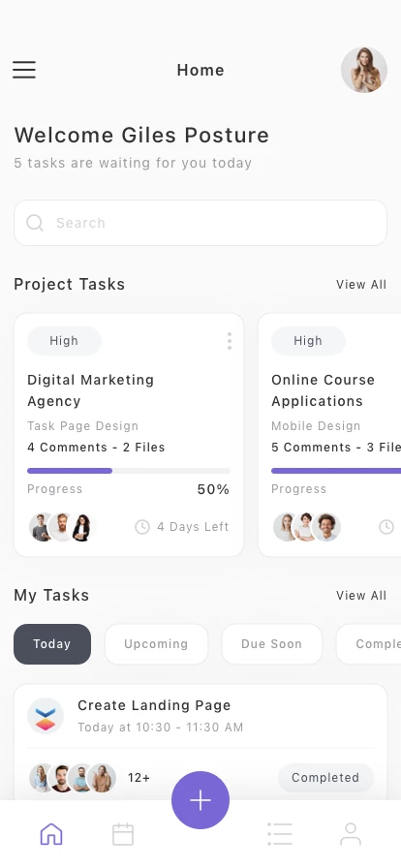Open the calendar icon in bottom bar
The image size is (401, 868).
tap(123, 834)
